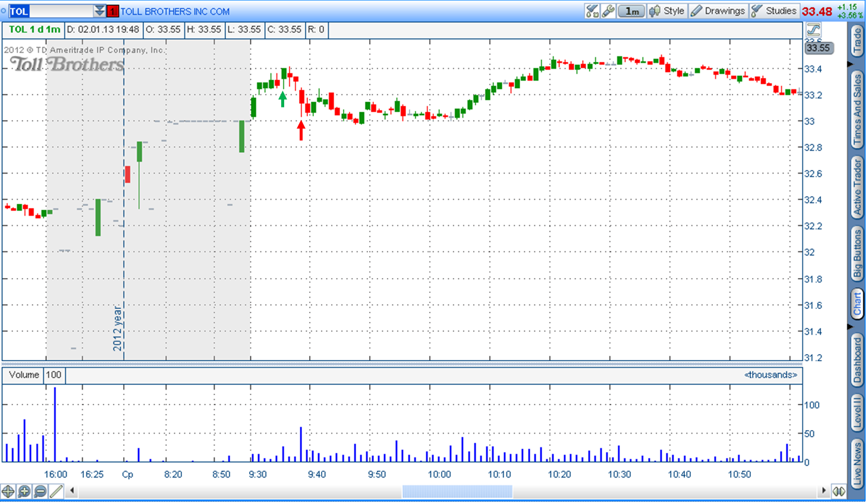Screen dimensions: 868x502
Task: Click the O: 33.55 open value
Action: (x=163, y=30)
